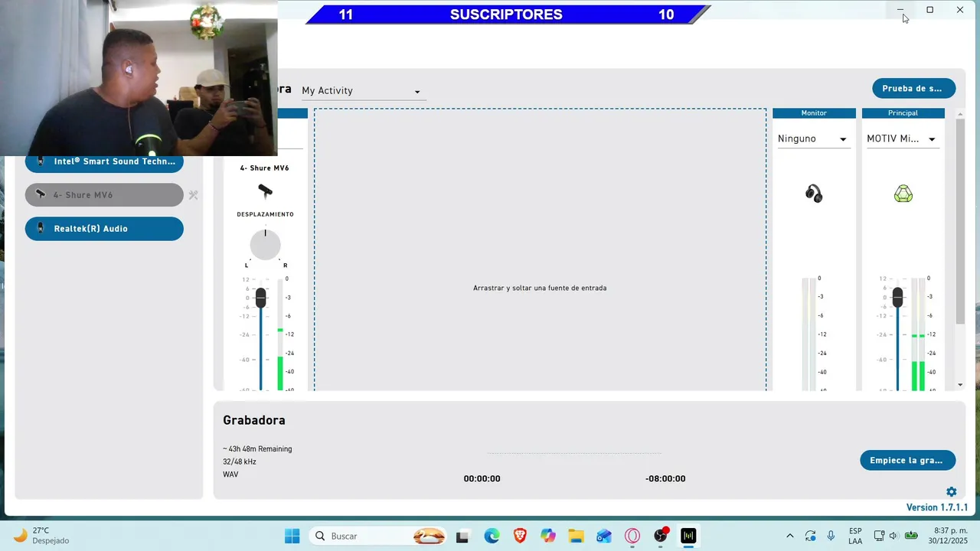
Task: Click the tools icon beside Shure MV6 source
Action: click(x=194, y=195)
